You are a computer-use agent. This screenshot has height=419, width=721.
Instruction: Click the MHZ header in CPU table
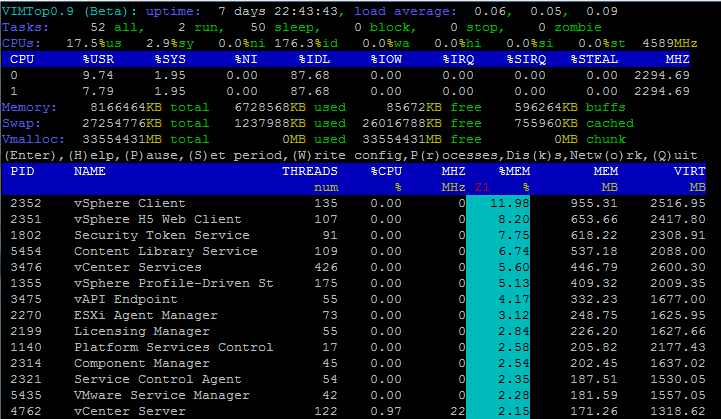(677, 59)
